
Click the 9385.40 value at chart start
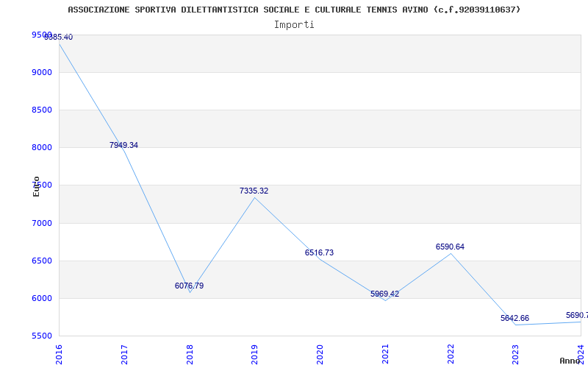point(59,37)
